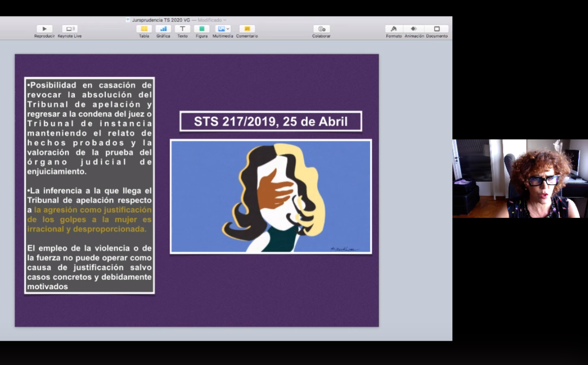Open the Gráfica chart tool
Viewport: 588px width, 365px height.
(163, 29)
